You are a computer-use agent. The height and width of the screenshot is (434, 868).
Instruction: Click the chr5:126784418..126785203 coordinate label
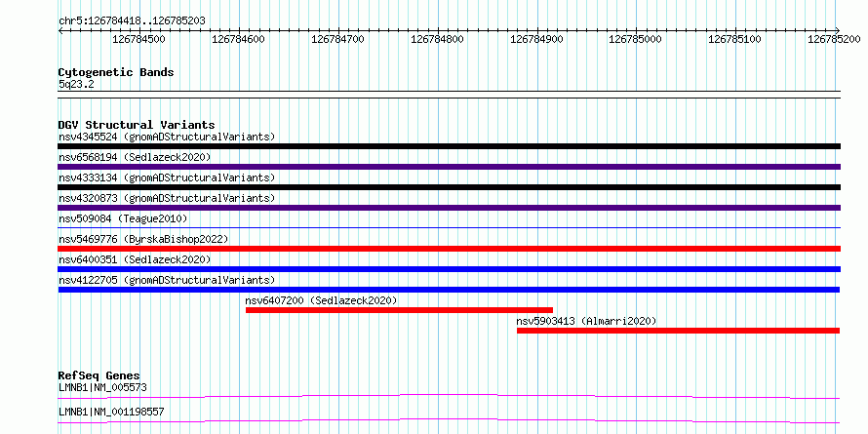132,20
